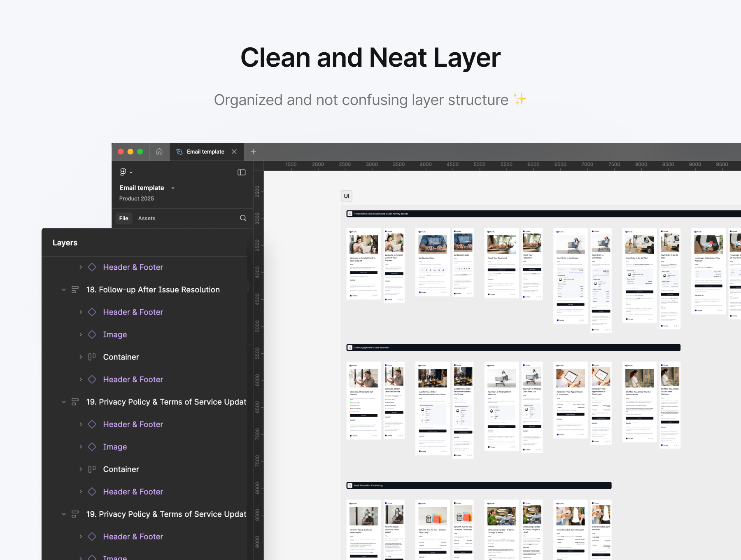Expand the Image layer under frame 18
This screenshot has width=741, height=560.
click(81, 334)
